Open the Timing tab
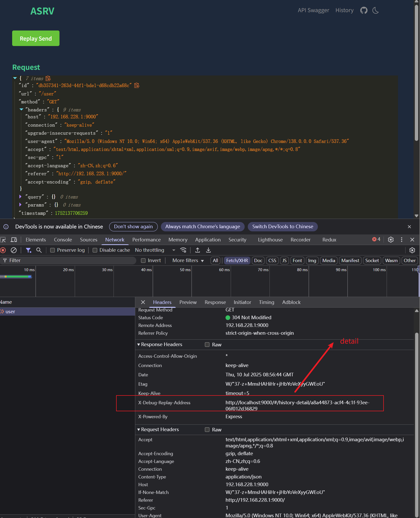Viewport: 420px width, 518px height. [x=267, y=302]
